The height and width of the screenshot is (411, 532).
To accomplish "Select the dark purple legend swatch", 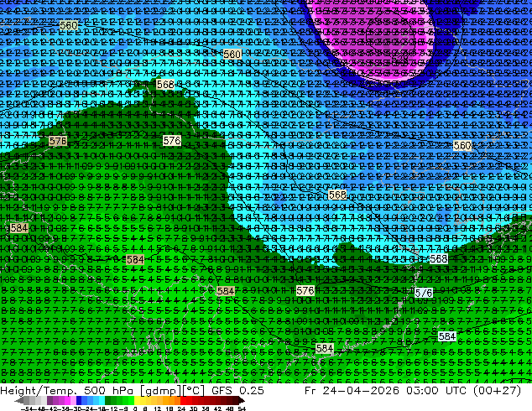I will (50, 401).
